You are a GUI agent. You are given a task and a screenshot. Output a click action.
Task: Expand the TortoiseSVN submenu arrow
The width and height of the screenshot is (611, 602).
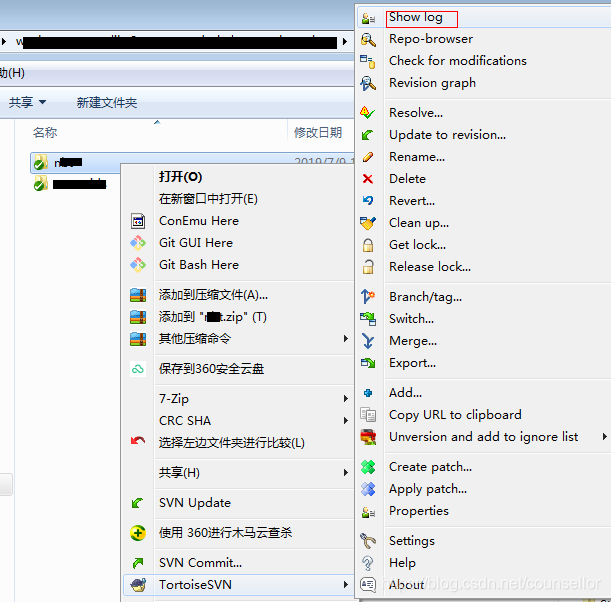(345, 584)
